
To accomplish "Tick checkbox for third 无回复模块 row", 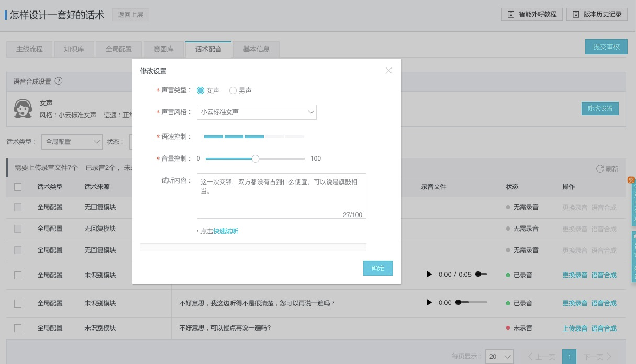I will [18, 250].
